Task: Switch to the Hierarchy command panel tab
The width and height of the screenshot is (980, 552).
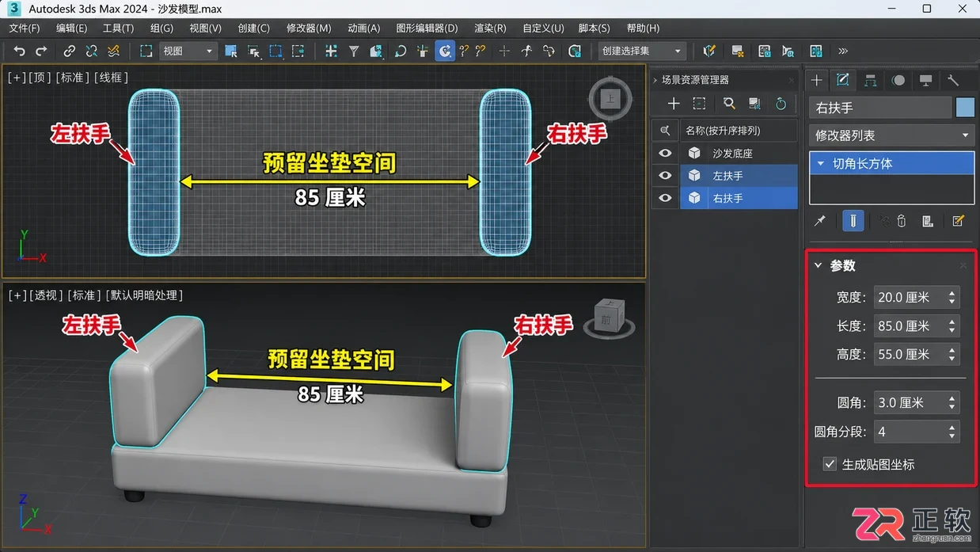Action: point(871,80)
